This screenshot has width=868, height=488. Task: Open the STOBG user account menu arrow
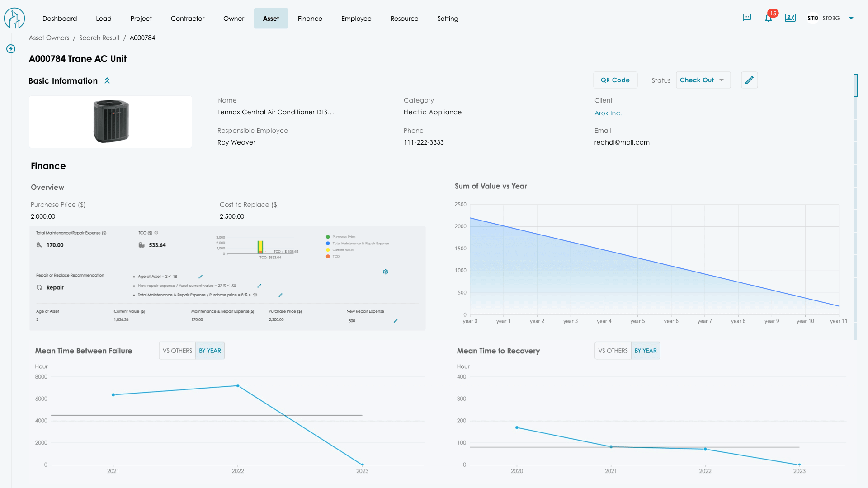pyautogui.click(x=851, y=19)
